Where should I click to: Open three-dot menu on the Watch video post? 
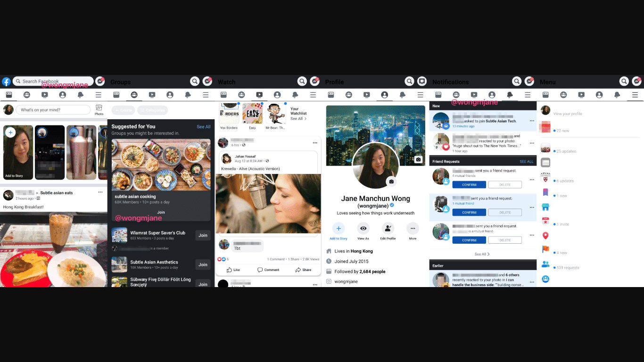pyautogui.click(x=315, y=143)
